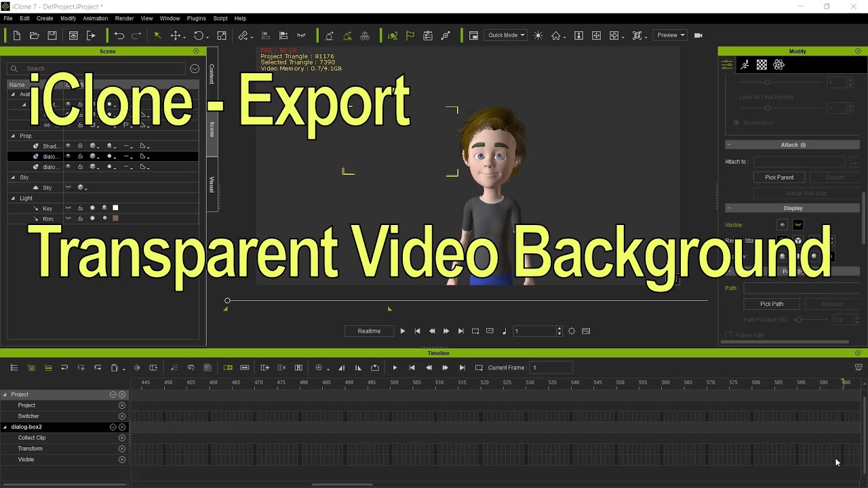Collapse the Prop tree group

click(x=12, y=136)
